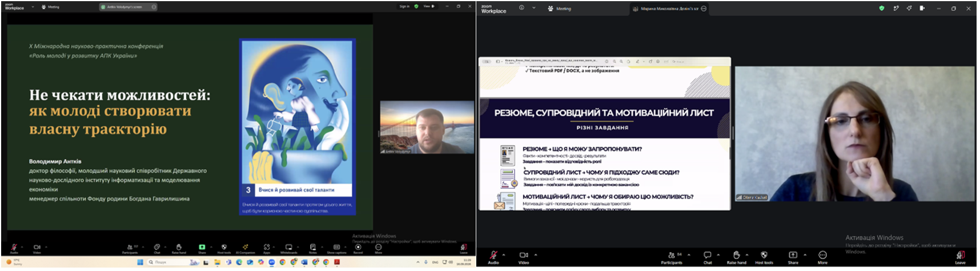
Task: Open AI Companion in Zoom toolbar
Action: point(246,249)
